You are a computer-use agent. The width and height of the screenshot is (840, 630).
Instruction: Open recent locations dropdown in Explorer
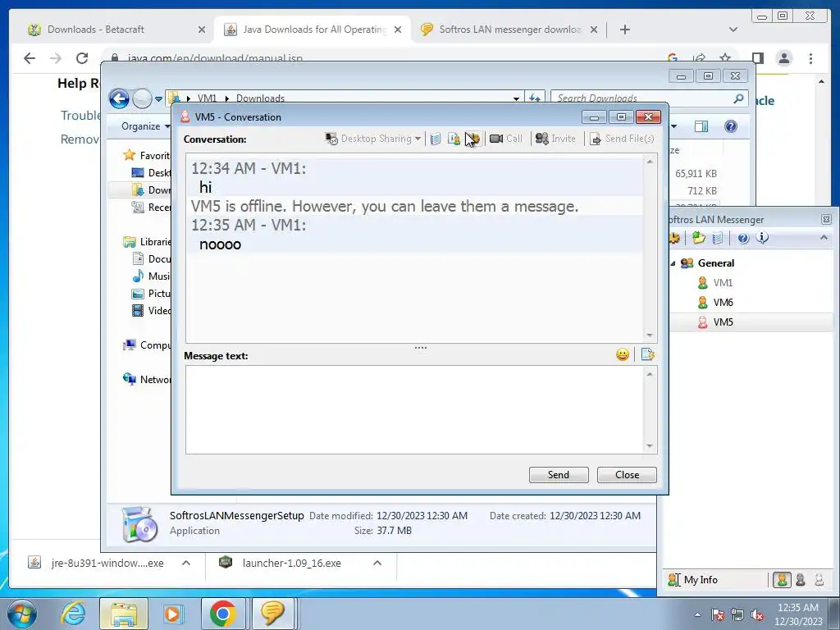pyautogui.click(x=158, y=99)
